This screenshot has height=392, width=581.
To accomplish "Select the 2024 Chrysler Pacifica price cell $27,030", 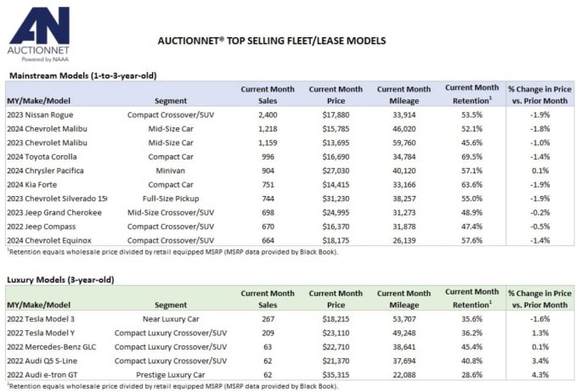I will (336, 171).
